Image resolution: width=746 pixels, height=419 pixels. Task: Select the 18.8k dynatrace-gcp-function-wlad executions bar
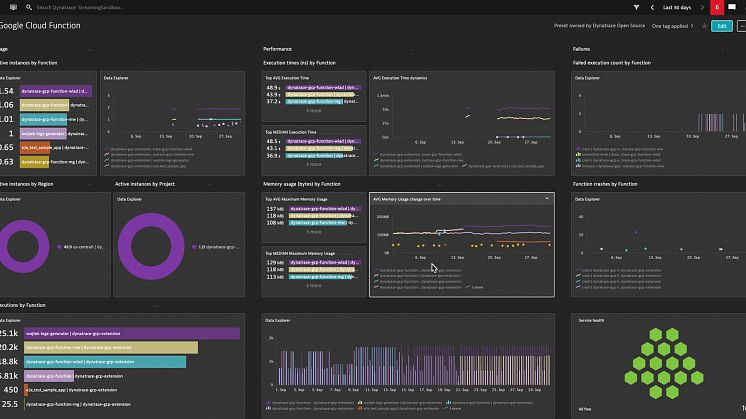pos(105,362)
